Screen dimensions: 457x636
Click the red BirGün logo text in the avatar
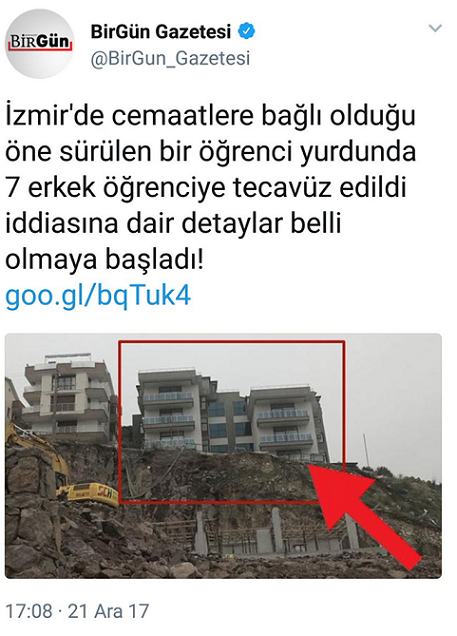(x=39, y=41)
